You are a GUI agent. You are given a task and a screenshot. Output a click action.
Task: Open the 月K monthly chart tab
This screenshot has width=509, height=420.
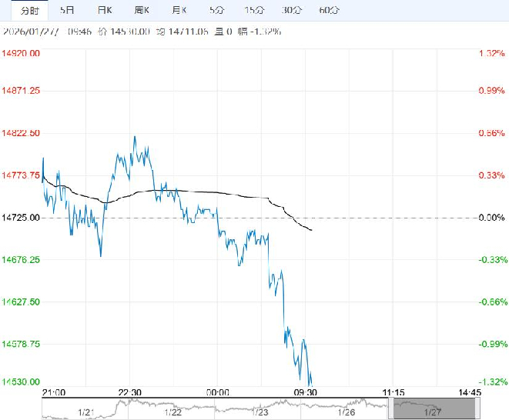pos(179,11)
